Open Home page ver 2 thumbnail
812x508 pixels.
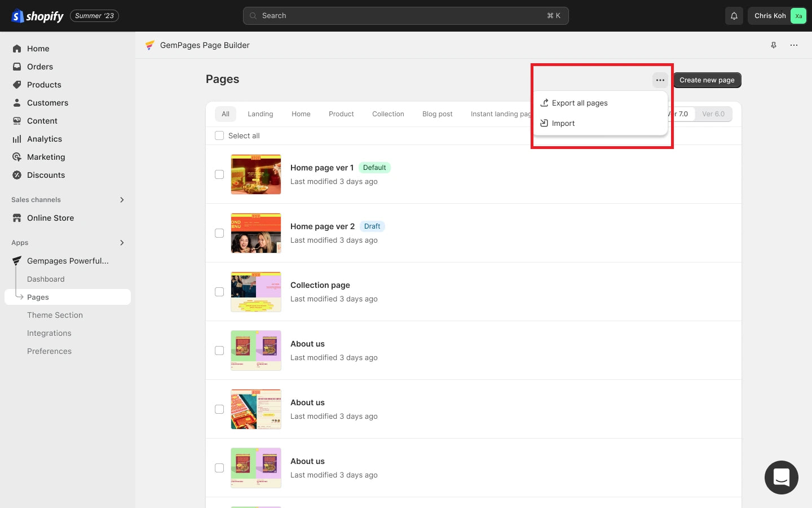256,233
